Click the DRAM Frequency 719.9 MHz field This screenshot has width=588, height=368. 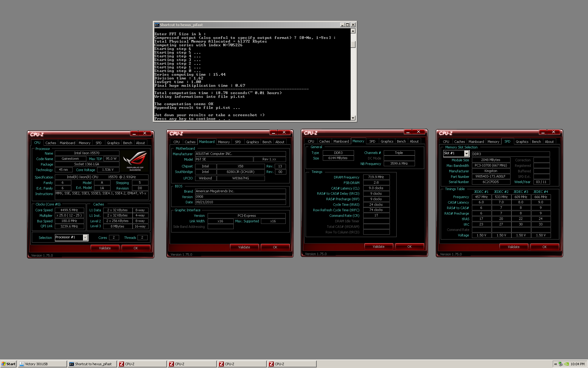(x=376, y=177)
